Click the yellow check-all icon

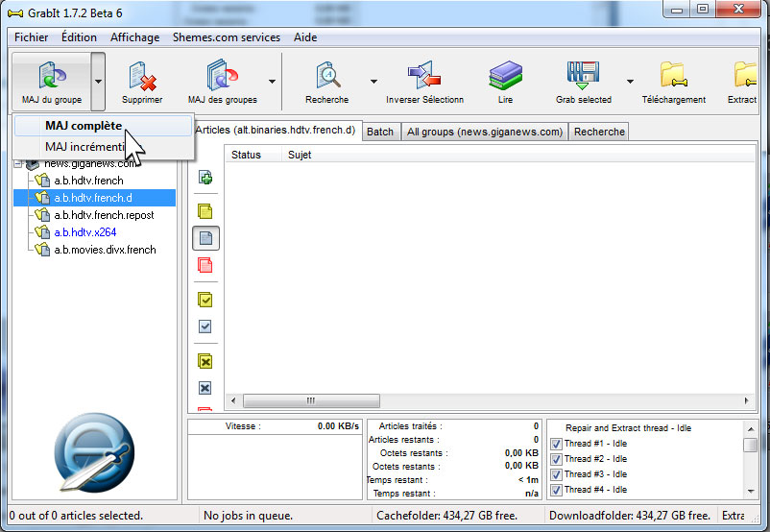tap(205, 300)
